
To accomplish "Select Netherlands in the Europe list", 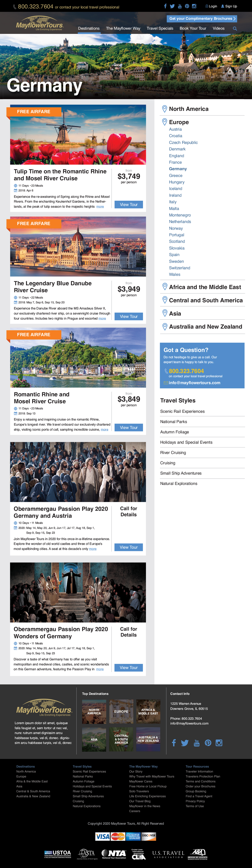I will (x=180, y=222).
